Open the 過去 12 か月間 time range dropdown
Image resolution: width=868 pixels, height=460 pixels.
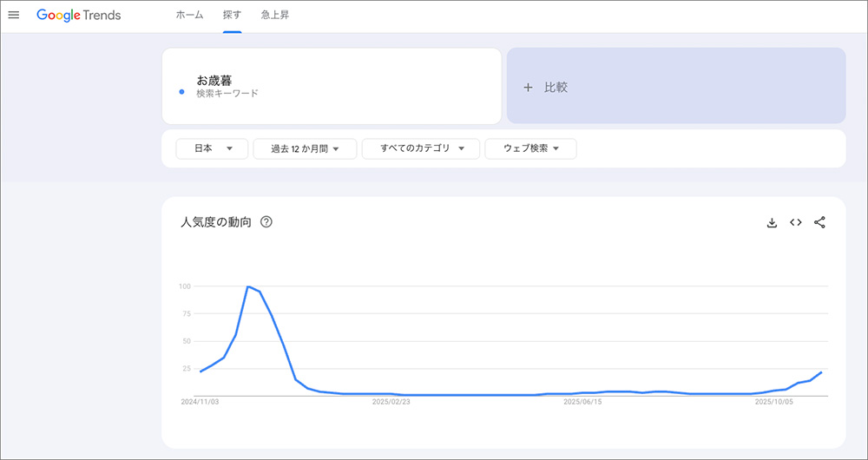pyautogui.click(x=305, y=149)
